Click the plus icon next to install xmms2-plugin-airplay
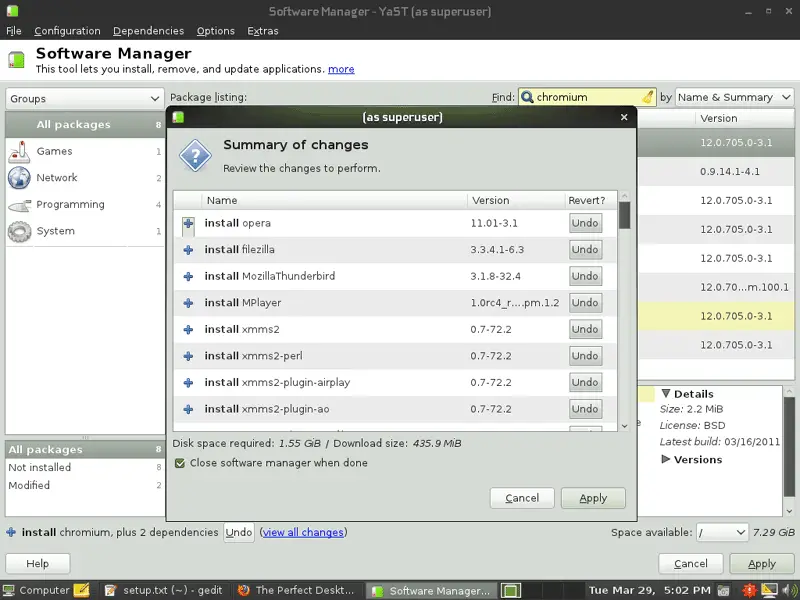The height and width of the screenshot is (600, 800). [188, 382]
